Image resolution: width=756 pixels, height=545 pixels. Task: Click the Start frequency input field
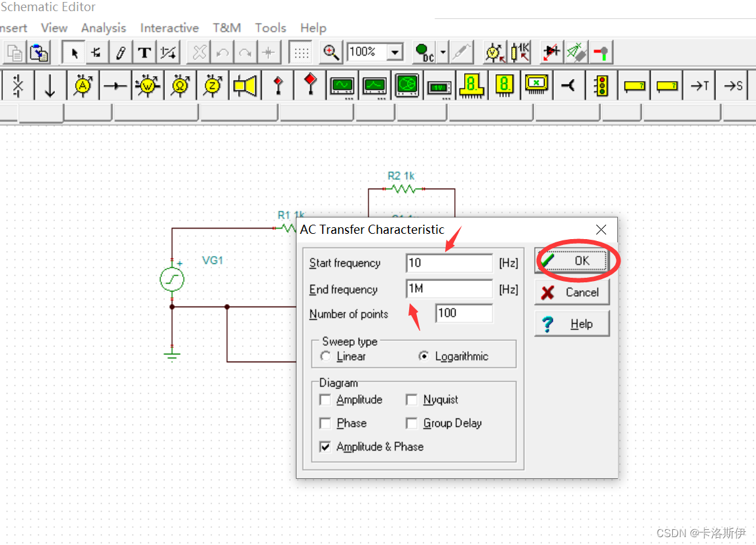click(450, 263)
